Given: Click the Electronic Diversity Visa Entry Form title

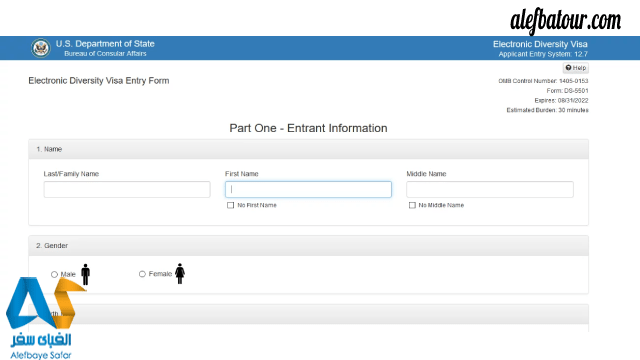Looking at the screenshot, I should point(99,81).
